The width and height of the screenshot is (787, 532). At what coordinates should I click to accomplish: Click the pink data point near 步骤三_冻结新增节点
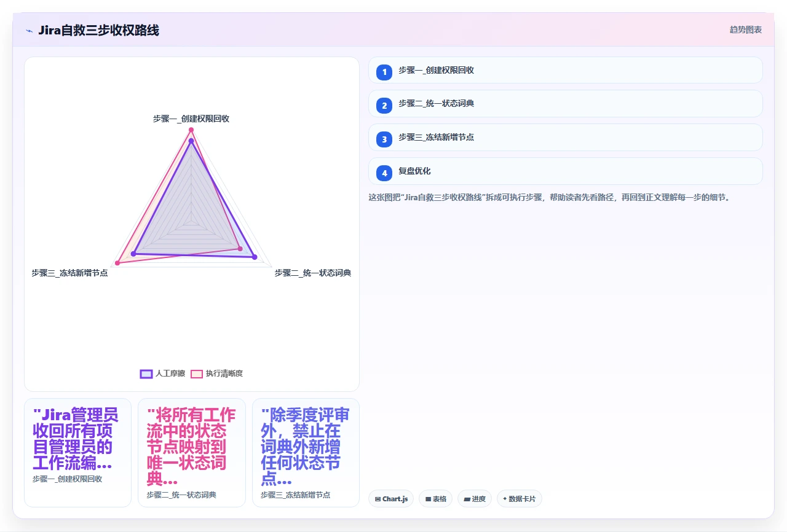coord(118,263)
